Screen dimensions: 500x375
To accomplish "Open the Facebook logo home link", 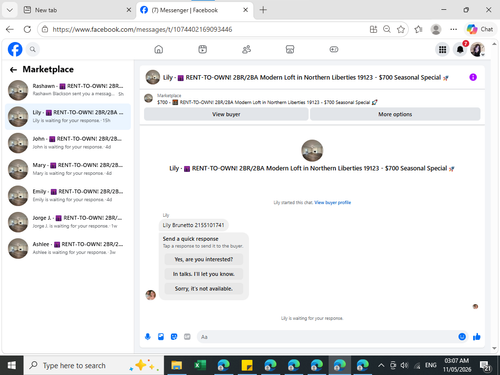I will [15, 49].
